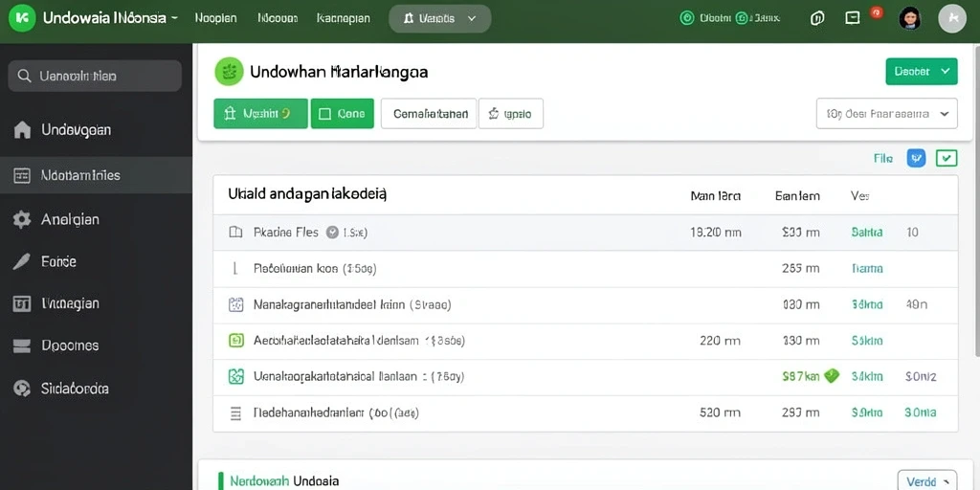Click the 255 m value
Image resolution: width=980 pixels, height=490 pixels.
click(x=801, y=269)
